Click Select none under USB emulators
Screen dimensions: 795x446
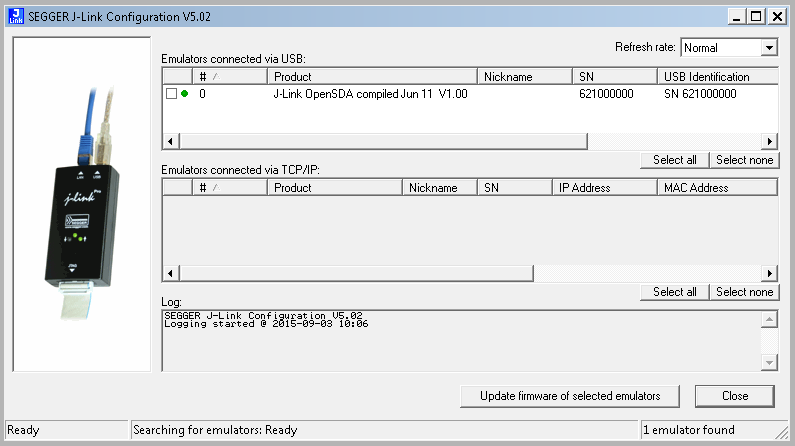744,160
